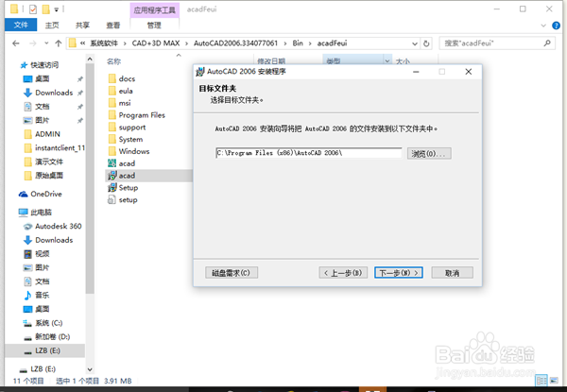
Task: Open 演示文件 folder in sidebar
Action: (x=43, y=162)
